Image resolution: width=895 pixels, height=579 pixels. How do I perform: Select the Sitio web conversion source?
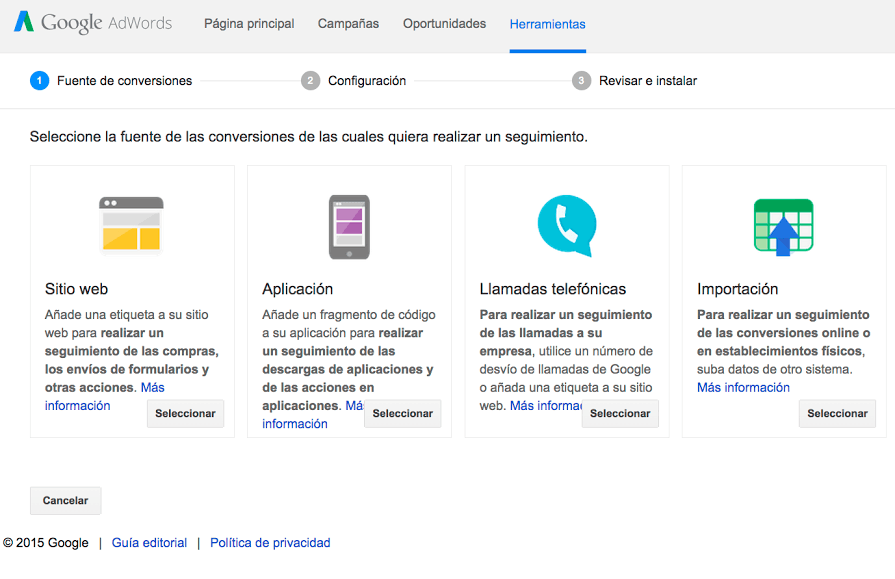pyautogui.click(x=186, y=413)
